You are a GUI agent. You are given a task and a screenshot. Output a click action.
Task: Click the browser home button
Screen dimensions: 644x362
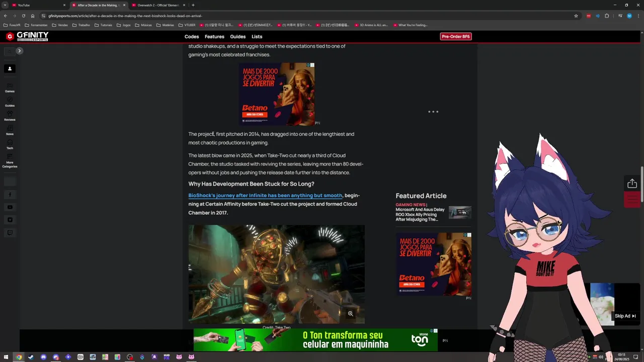tap(33, 16)
